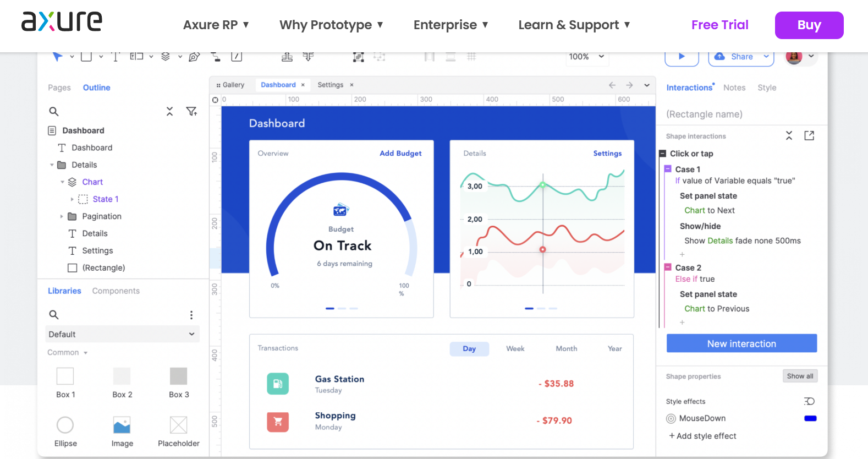Select the connector tool
868x459 pixels.
[x=216, y=56]
